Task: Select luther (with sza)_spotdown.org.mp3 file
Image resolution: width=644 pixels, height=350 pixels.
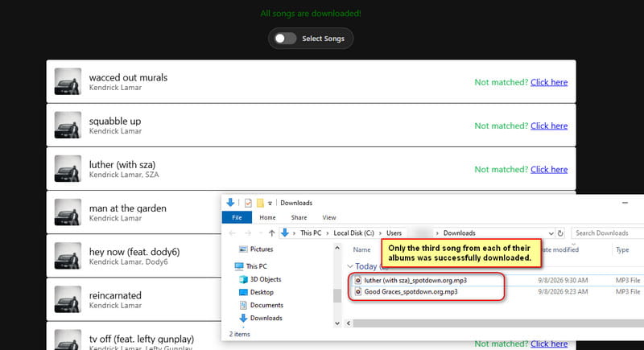Action: [x=415, y=280]
